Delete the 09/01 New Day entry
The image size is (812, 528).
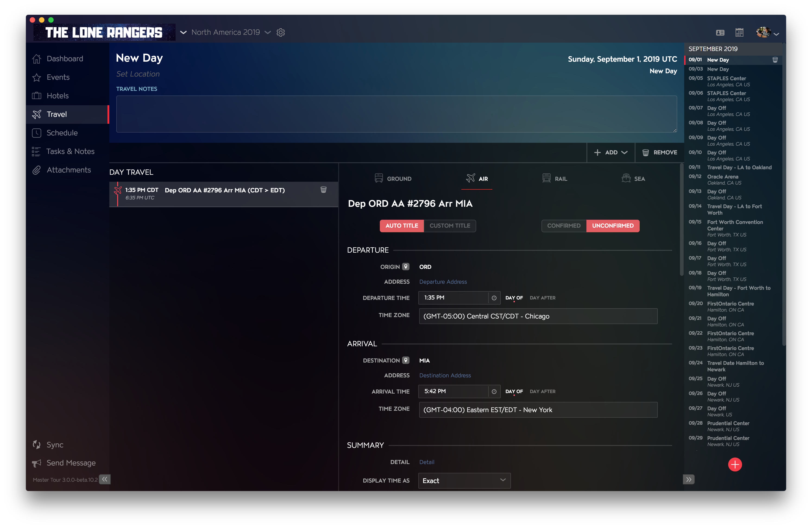(x=775, y=60)
